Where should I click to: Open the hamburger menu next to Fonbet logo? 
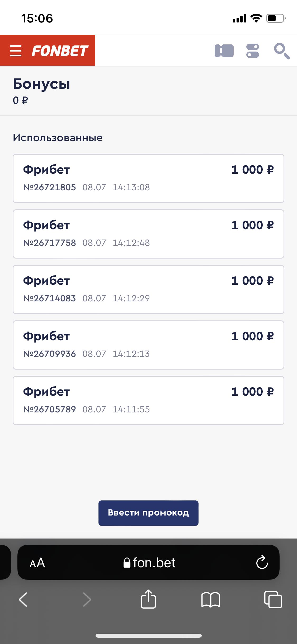tap(16, 50)
